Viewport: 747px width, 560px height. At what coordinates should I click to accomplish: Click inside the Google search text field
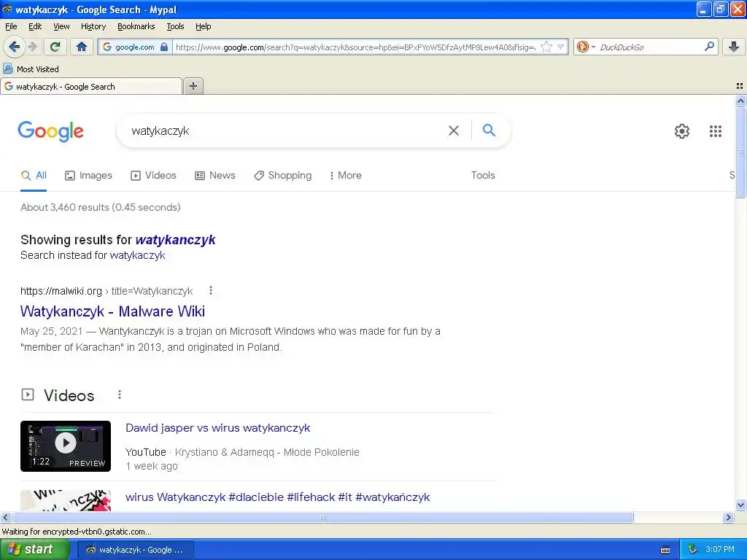pyautogui.click(x=286, y=131)
